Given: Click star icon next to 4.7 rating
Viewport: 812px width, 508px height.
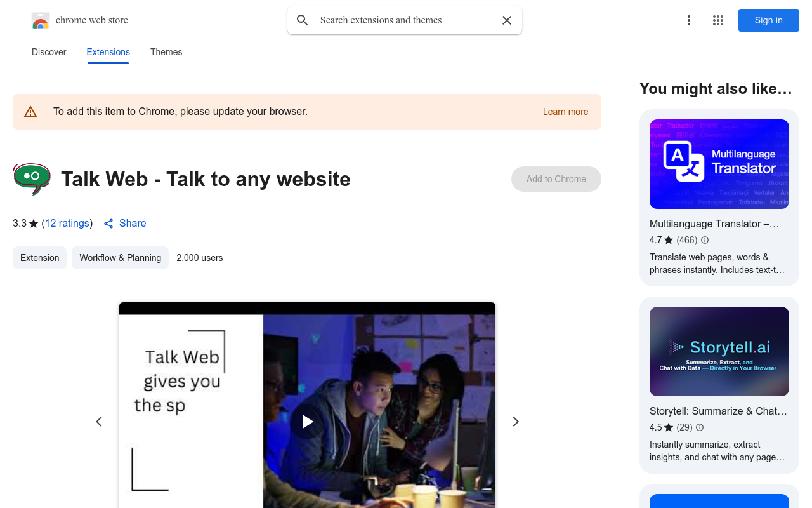Looking at the screenshot, I should coord(669,240).
